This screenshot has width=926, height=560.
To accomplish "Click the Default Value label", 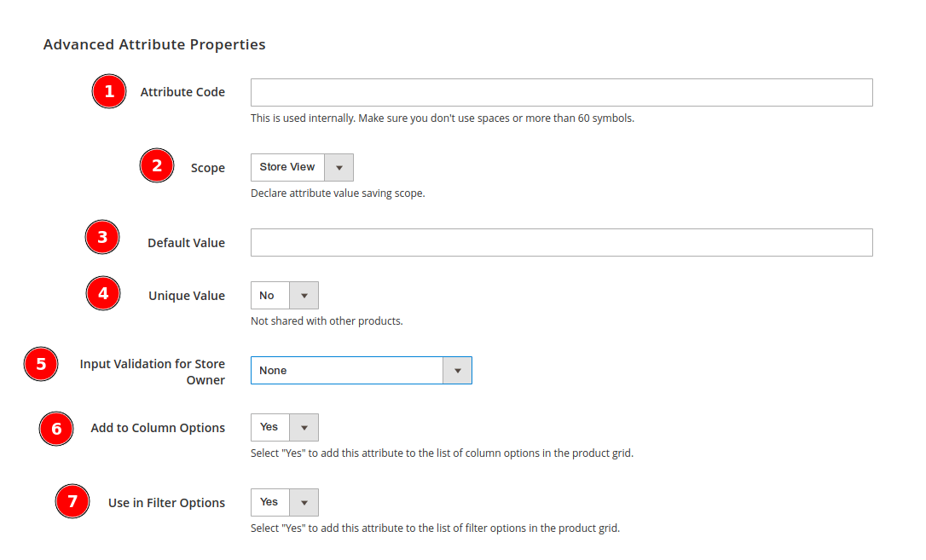I will pos(186,243).
